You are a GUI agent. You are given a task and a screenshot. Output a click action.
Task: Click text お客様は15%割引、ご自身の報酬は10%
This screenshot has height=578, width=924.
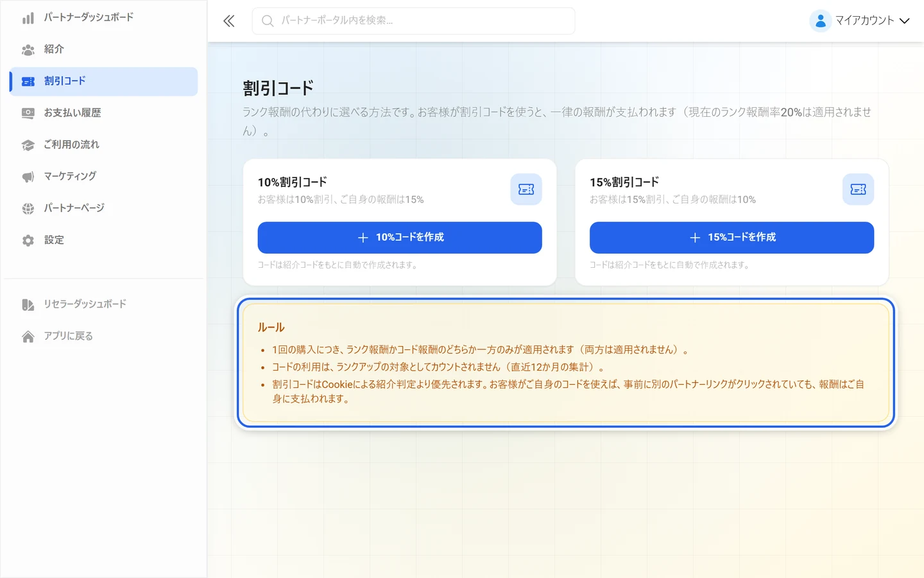tap(672, 200)
